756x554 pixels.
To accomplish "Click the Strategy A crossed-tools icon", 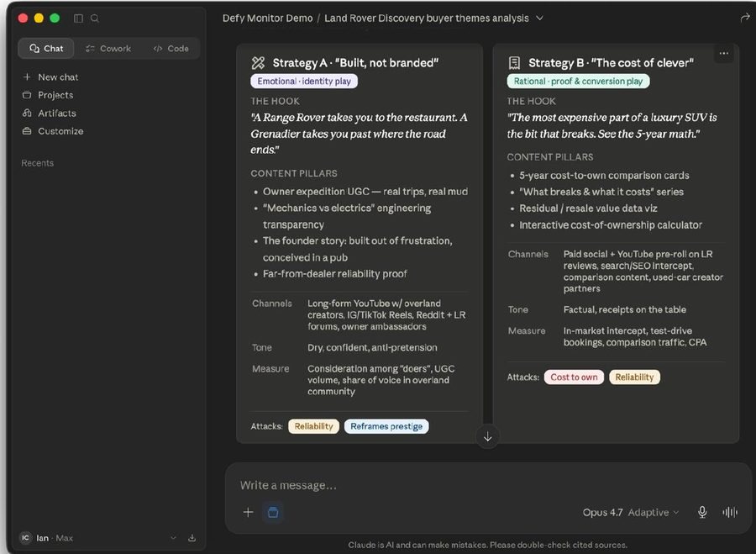I will click(x=259, y=63).
